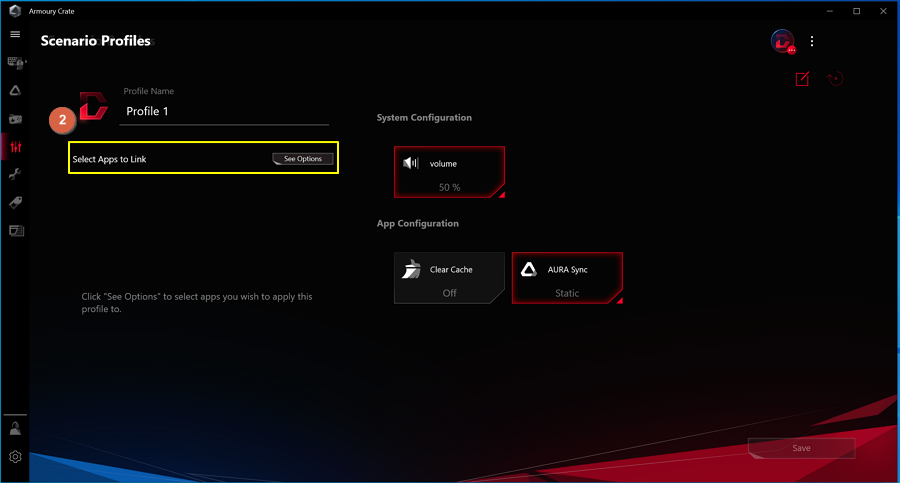Open the Tools wrench icon in the sidebar
The width and height of the screenshot is (900, 483).
[x=15, y=175]
